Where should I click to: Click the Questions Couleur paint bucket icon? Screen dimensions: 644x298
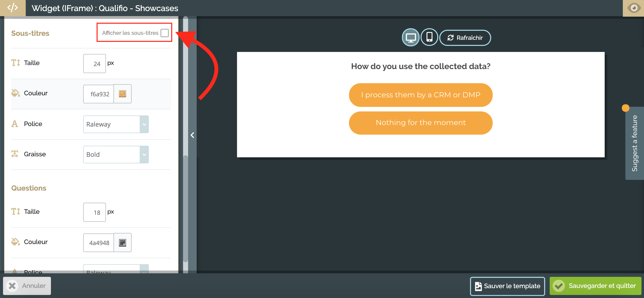[16, 242]
